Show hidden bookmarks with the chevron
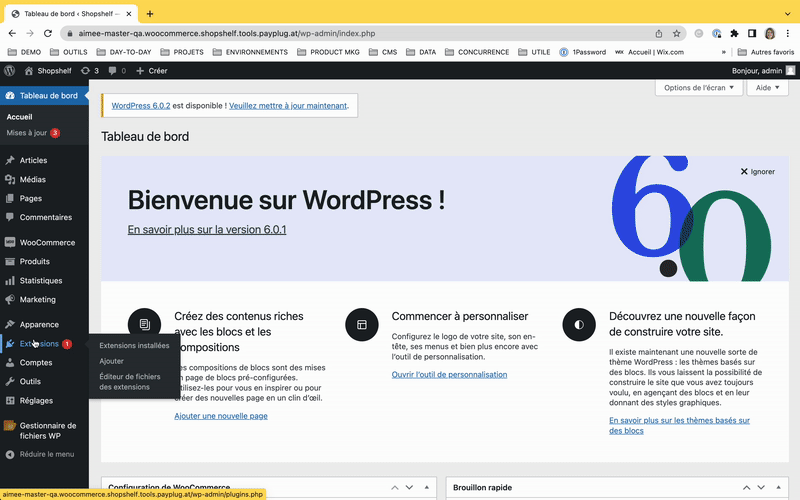 click(x=723, y=52)
